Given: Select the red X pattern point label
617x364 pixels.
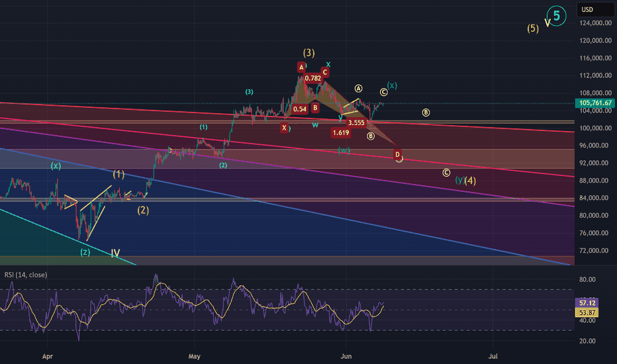Looking at the screenshot, I should [x=284, y=128].
